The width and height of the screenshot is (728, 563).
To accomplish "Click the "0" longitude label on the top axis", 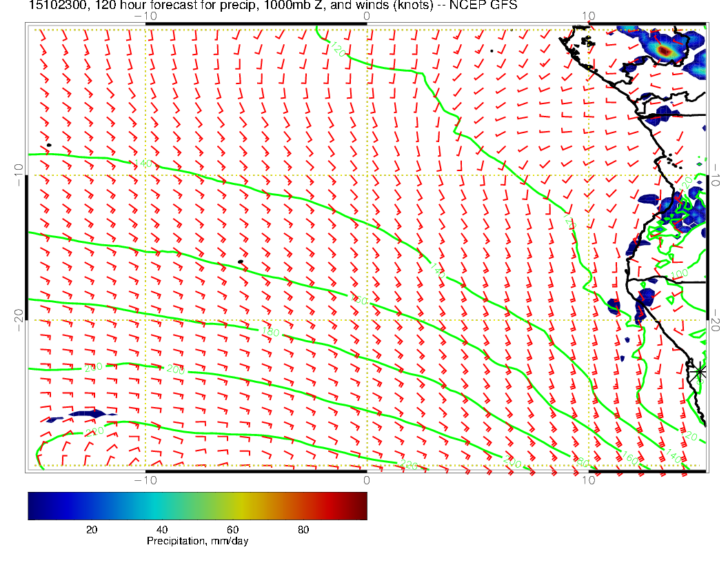I will (366, 16).
